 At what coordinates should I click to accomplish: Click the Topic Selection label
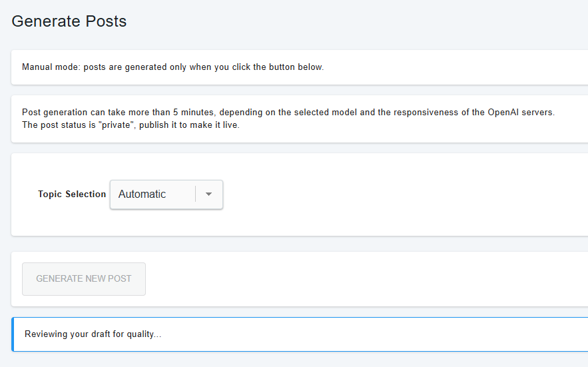pos(72,194)
